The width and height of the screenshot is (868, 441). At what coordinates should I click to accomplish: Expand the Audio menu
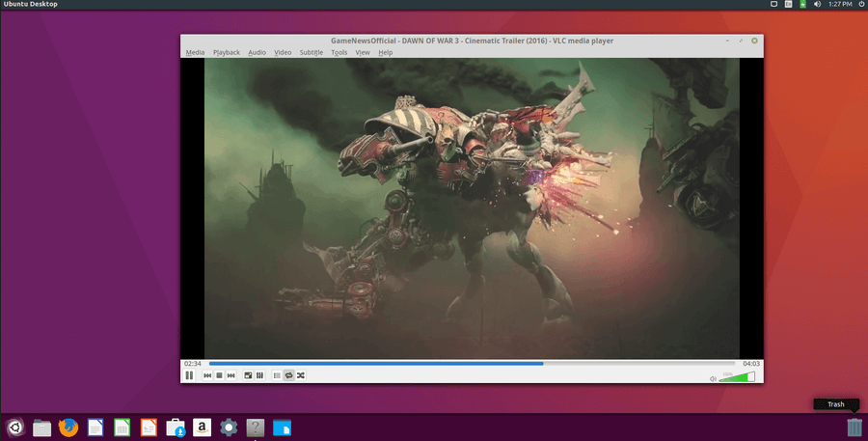(257, 52)
